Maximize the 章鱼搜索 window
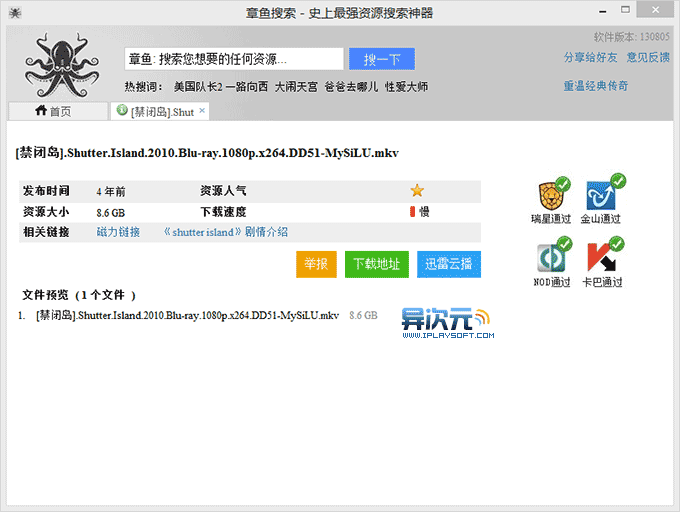 click(625, 10)
